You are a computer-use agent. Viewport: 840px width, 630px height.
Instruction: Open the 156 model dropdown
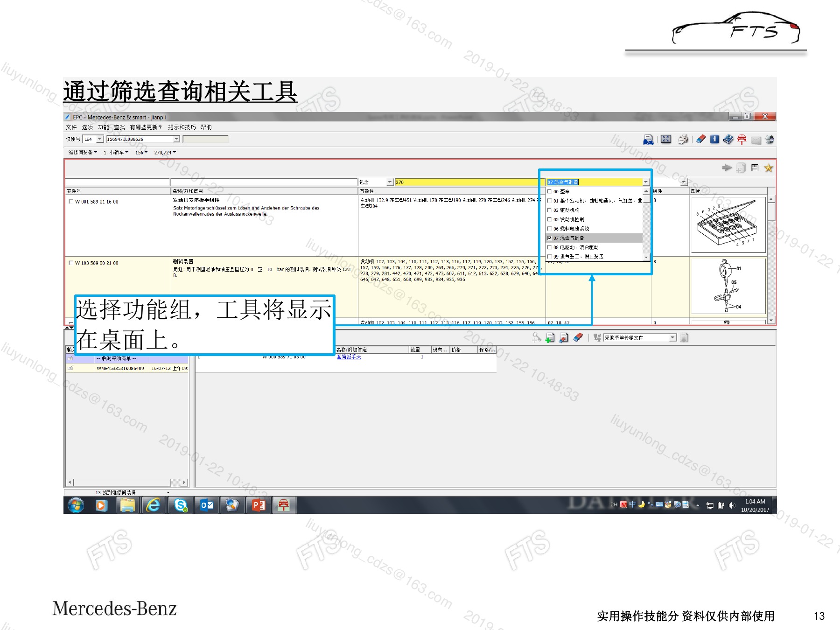point(141,153)
